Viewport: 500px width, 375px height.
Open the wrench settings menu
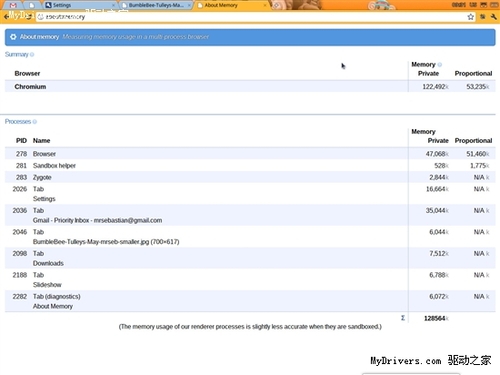pyautogui.click(x=494, y=17)
